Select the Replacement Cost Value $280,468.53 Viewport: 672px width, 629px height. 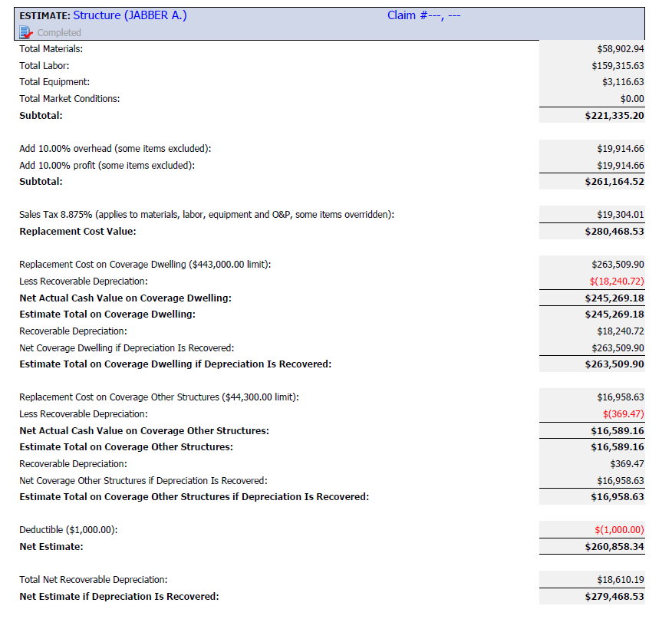(x=614, y=232)
